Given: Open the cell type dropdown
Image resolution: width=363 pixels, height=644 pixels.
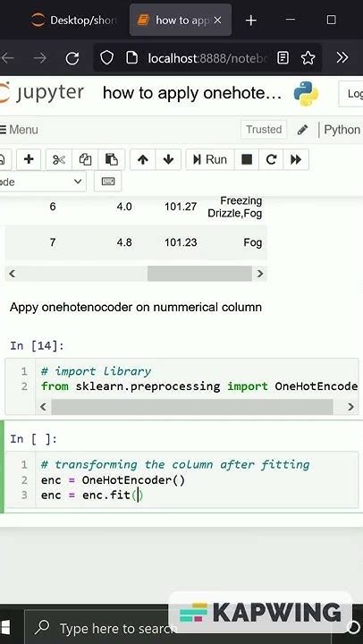Looking at the screenshot, I should click(41, 182).
